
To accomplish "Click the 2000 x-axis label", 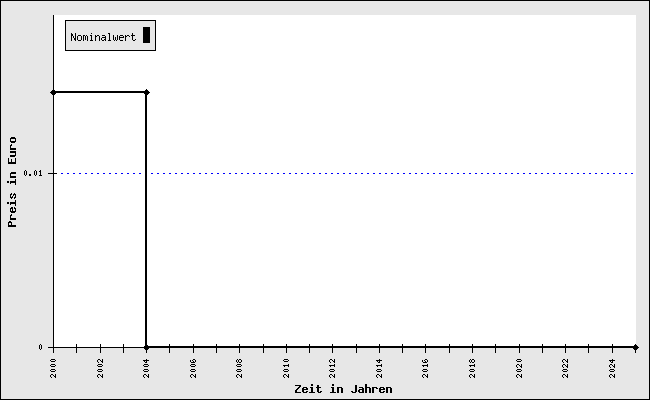I will tap(53, 368).
